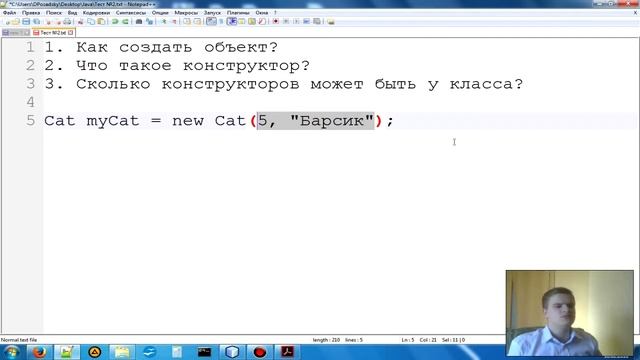Image resolution: width=640 pixels, height=360 pixels.
Task: Click the red record circle taskbar icon
Action: point(260,352)
